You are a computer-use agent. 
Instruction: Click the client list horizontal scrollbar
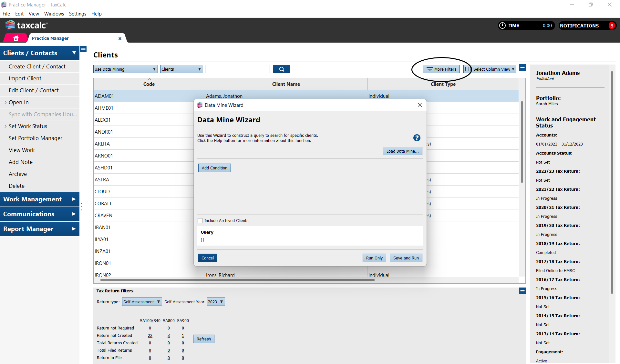237,280
